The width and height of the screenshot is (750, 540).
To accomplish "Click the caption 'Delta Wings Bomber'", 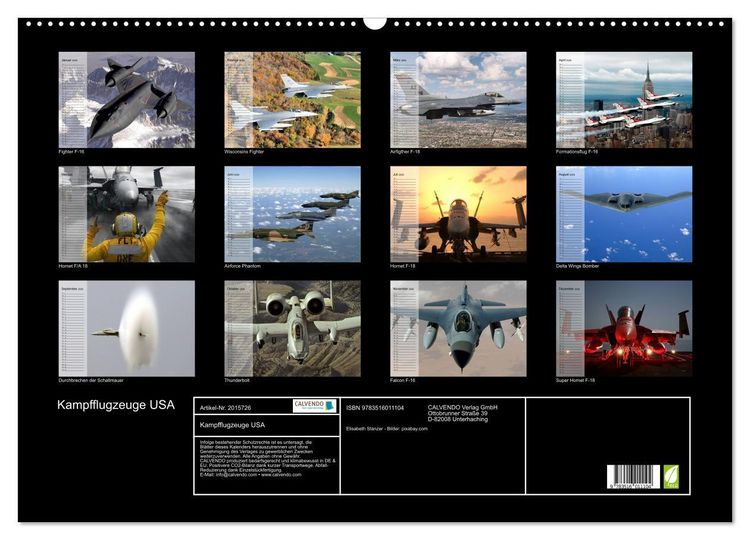I will [577, 266].
